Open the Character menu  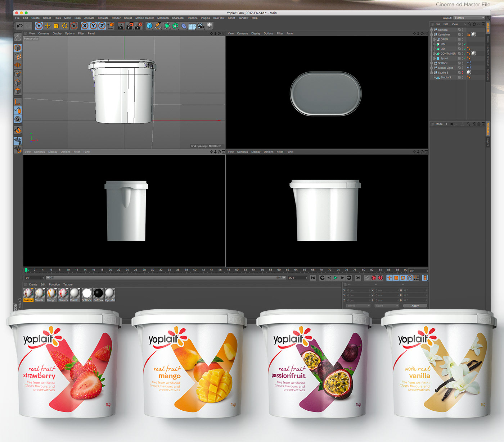click(x=178, y=18)
